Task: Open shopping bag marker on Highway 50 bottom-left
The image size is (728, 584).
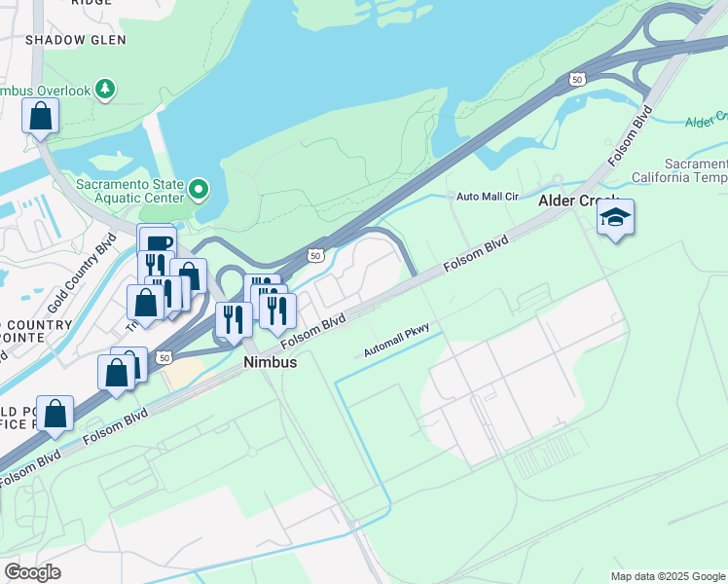Action: pyautogui.click(x=55, y=417)
